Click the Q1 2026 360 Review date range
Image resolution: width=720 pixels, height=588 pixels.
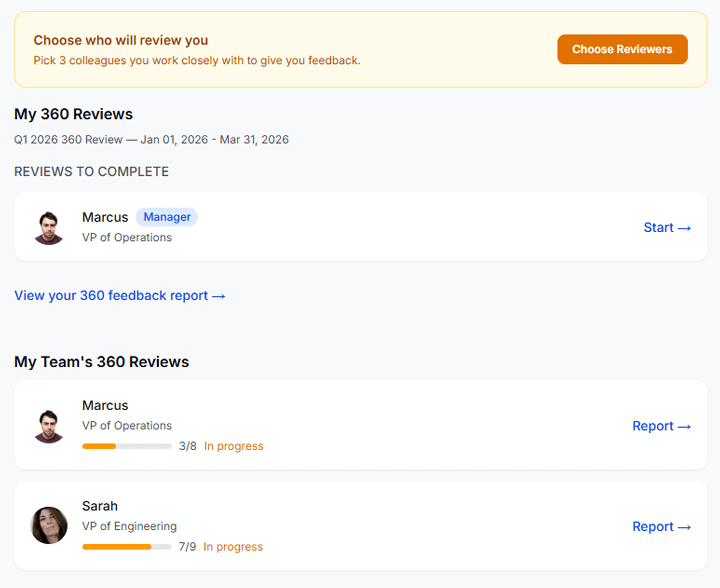tap(151, 140)
